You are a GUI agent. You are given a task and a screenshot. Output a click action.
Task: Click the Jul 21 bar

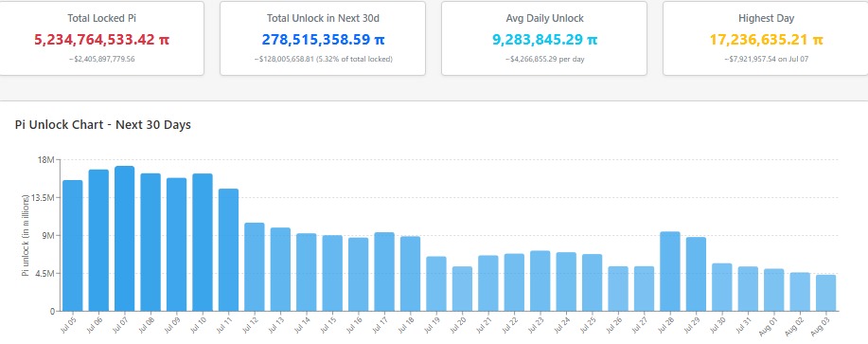click(x=488, y=283)
